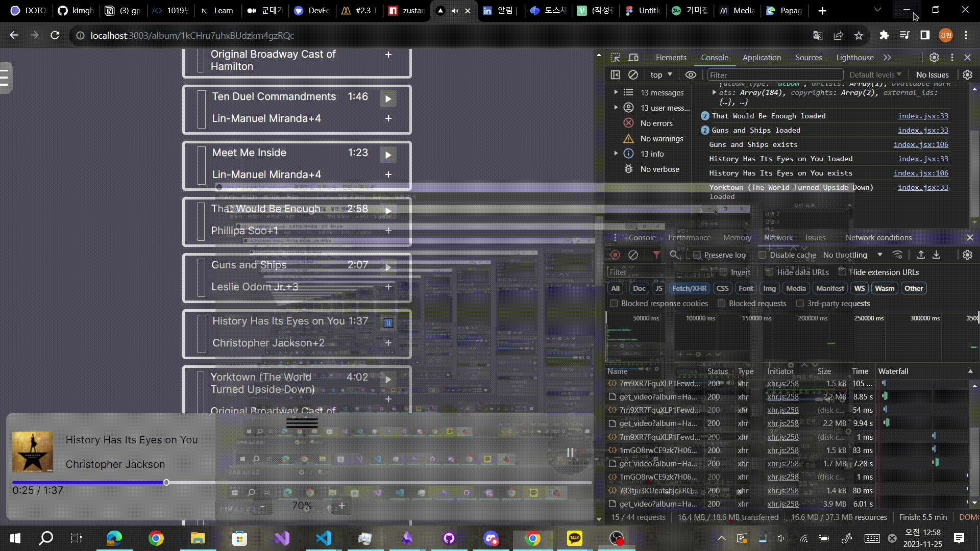This screenshot has width=980, height=551.
Task: Switch to the Lighthouse tab
Action: (x=855, y=58)
